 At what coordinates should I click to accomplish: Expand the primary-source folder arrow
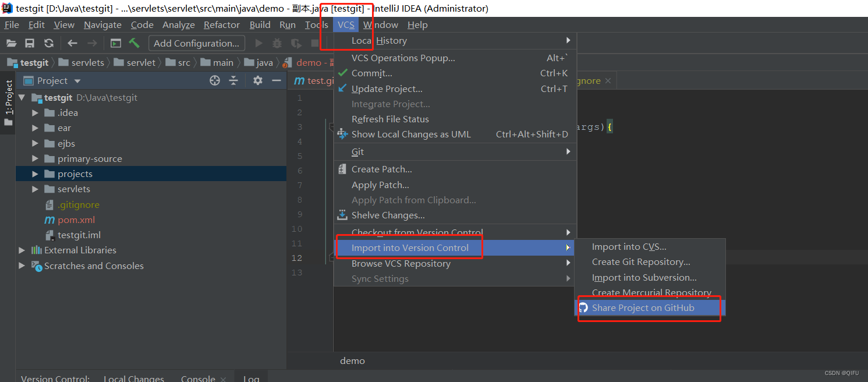tap(35, 158)
